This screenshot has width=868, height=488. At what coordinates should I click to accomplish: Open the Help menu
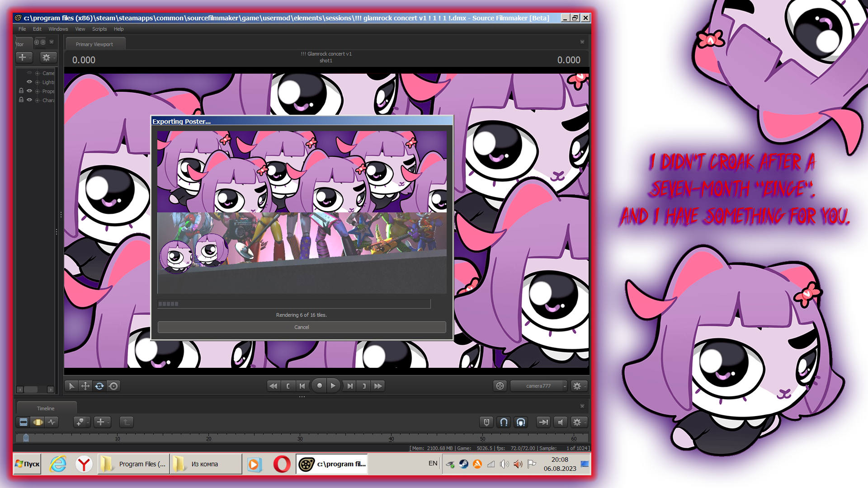tap(118, 29)
